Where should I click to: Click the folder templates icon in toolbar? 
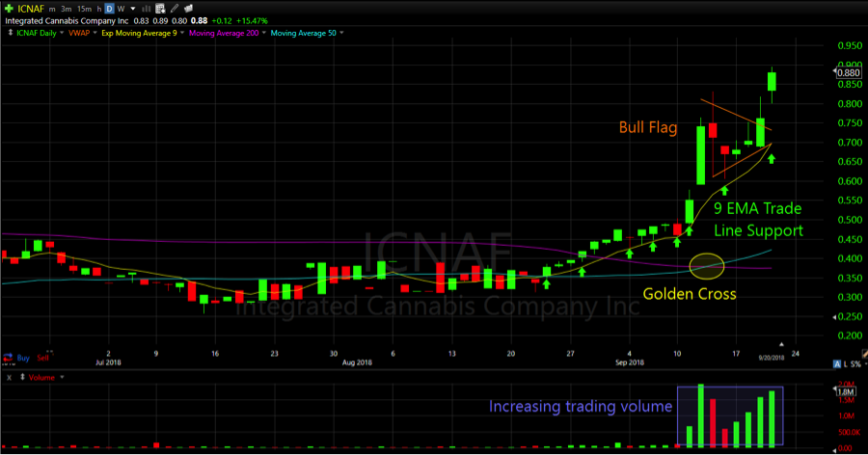pyautogui.click(x=188, y=9)
